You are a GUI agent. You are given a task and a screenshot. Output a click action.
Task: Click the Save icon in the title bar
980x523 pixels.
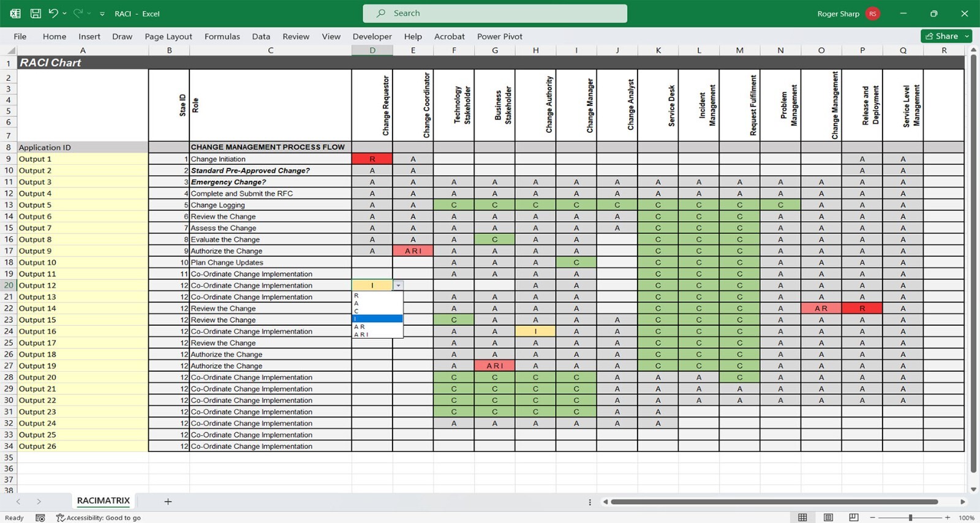[36, 13]
